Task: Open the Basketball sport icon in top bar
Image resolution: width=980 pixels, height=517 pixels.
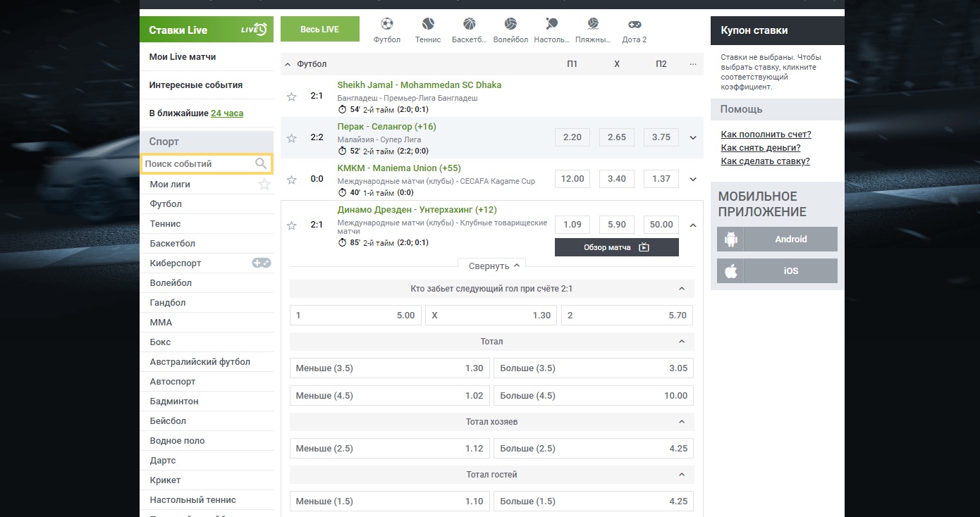Action: (x=470, y=24)
